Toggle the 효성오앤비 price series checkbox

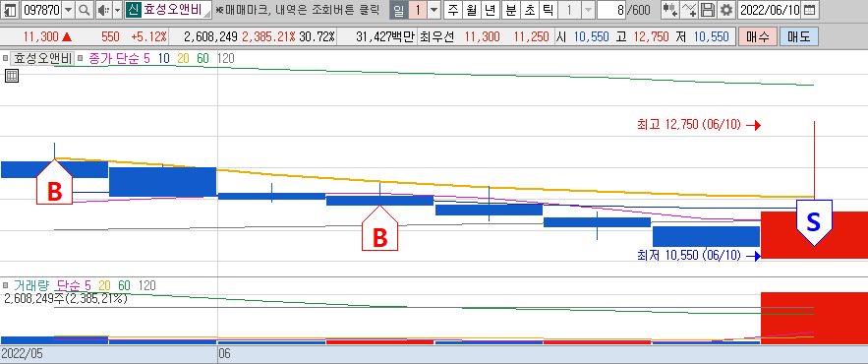click(6, 58)
